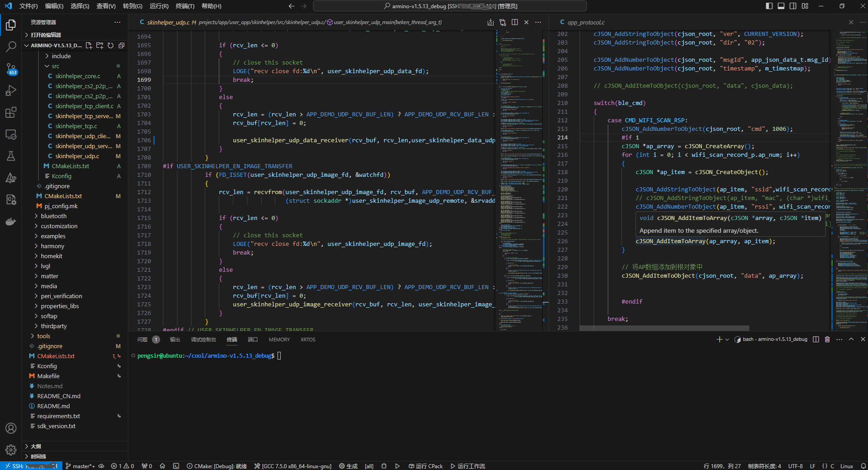Click 运行 CPack in status bar
Image resolution: width=868 pixels, height=470 pixels.
(426, 466)
